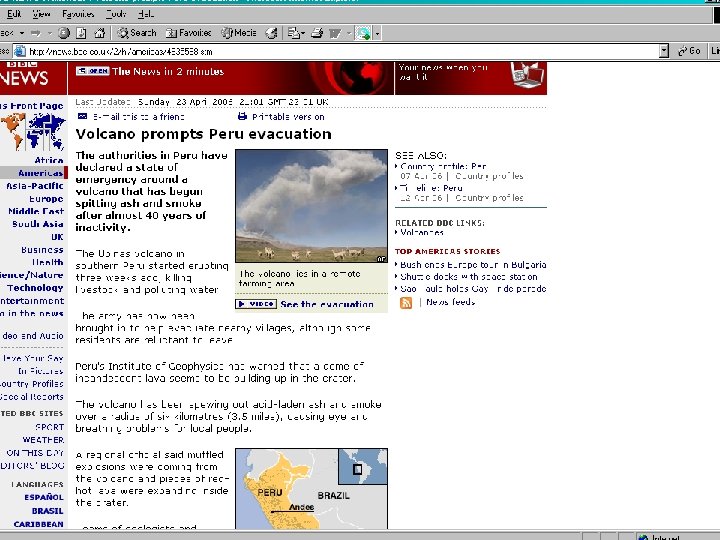Click the Mail toolbar icon
720x540 pixels.
[x=292, y=33]
